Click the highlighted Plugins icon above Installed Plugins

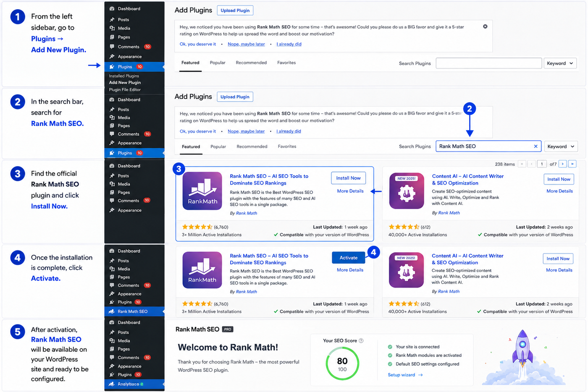(112, 67)
